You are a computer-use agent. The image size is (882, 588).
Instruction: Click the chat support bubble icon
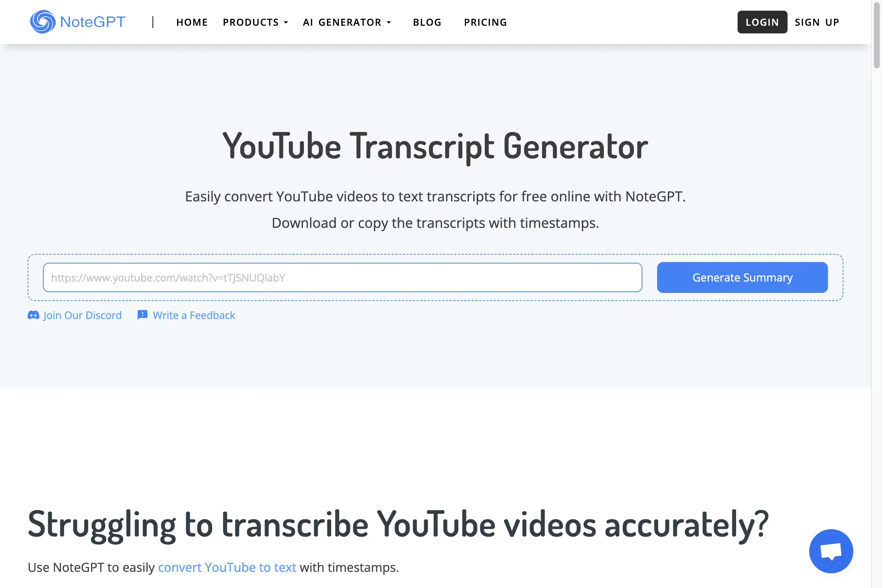point(831,551)
